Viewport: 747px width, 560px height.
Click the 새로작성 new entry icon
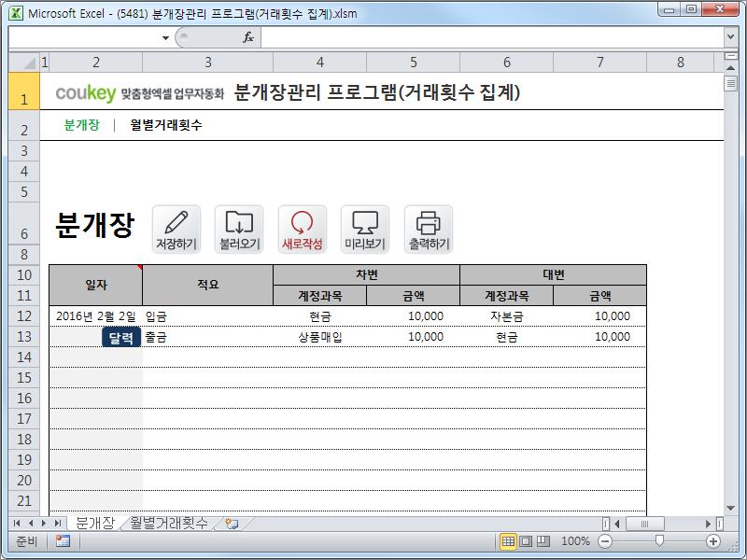tap(302, 230)
